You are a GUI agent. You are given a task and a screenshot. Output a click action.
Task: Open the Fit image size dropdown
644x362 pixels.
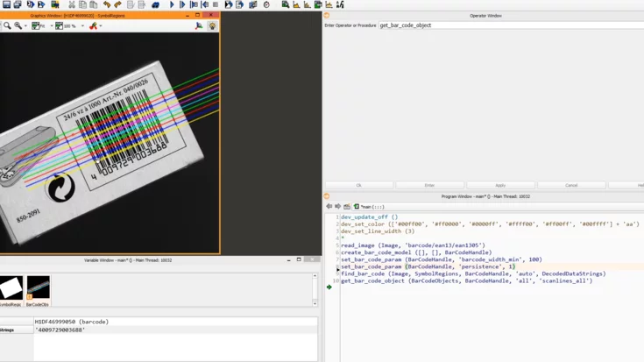click(x=50, y=26)
